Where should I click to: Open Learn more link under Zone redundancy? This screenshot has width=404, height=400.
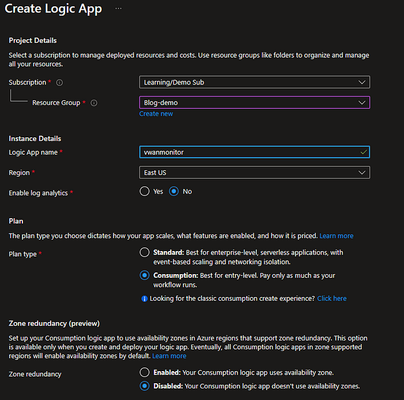(x=169, y=356)
